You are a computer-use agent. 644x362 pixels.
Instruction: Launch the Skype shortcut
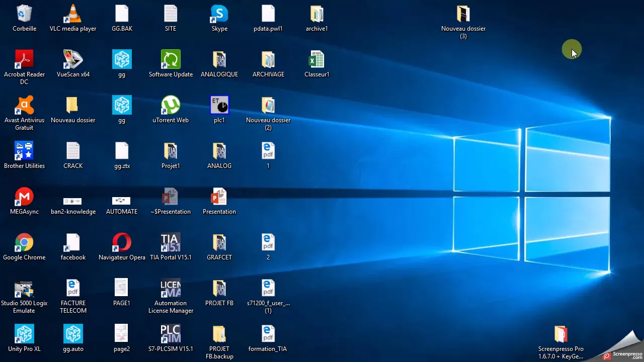click(x=219, y=14)
